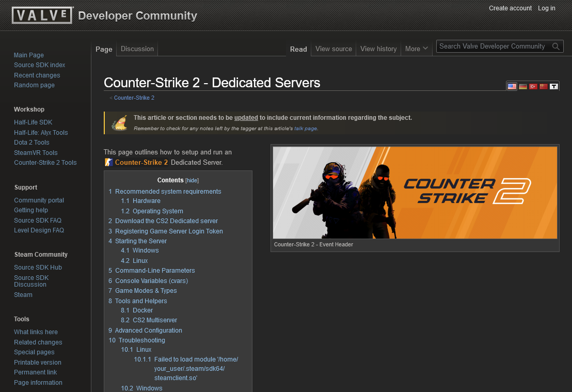Open Getting help link
Screen dimensions: 572x392
point(31,210)
